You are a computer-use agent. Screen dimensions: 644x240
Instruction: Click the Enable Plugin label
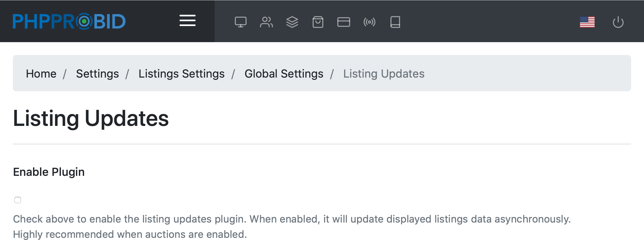(x=49, y=172)
